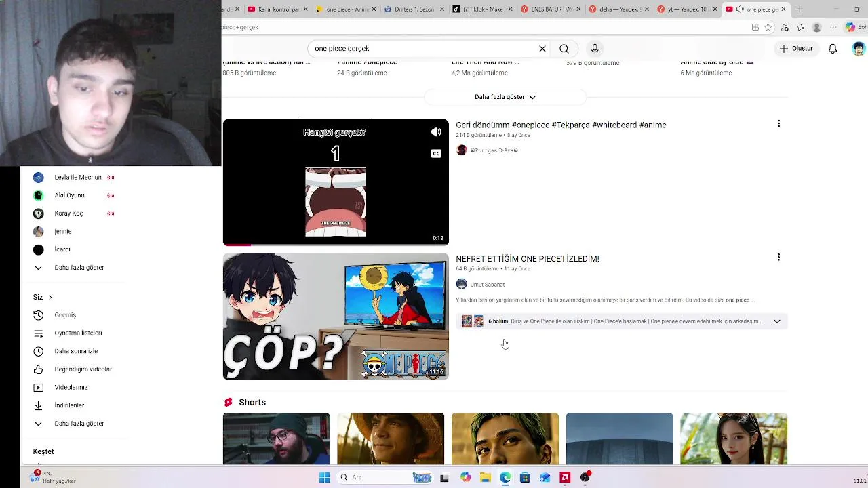
Task: Open the first Short with the bearded man
Action: click(276, 439)
